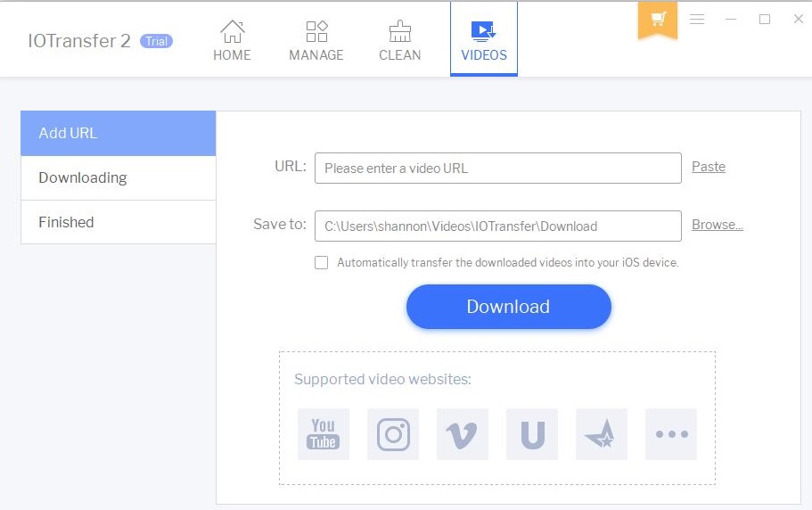This screenshot has width=812, height=510.
Task: Select Add URL in sidebar
Action: click(118, 133)
